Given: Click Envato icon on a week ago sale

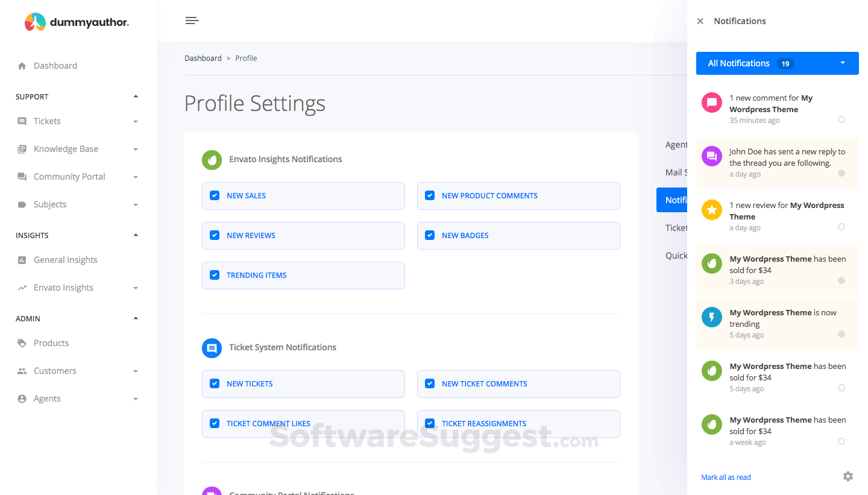Looking at the screenshot, I should [712, 424].
